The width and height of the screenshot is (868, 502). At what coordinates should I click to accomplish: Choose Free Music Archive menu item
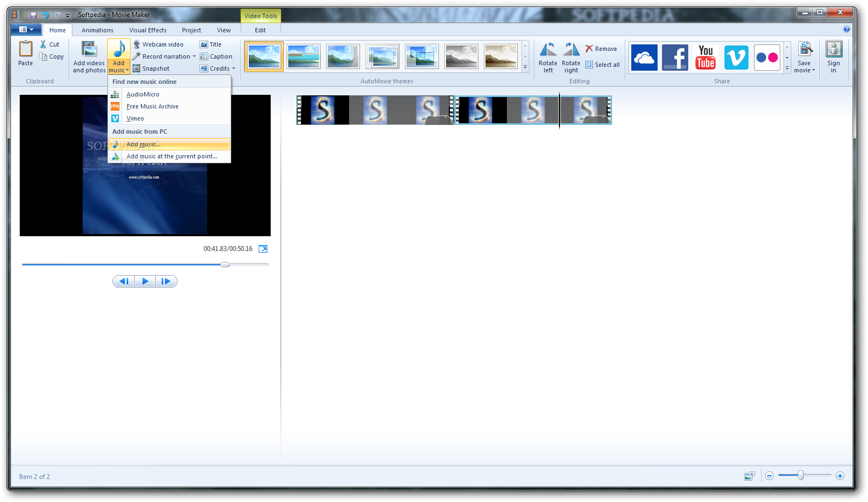pyautogui.click(x=169, y=106)
